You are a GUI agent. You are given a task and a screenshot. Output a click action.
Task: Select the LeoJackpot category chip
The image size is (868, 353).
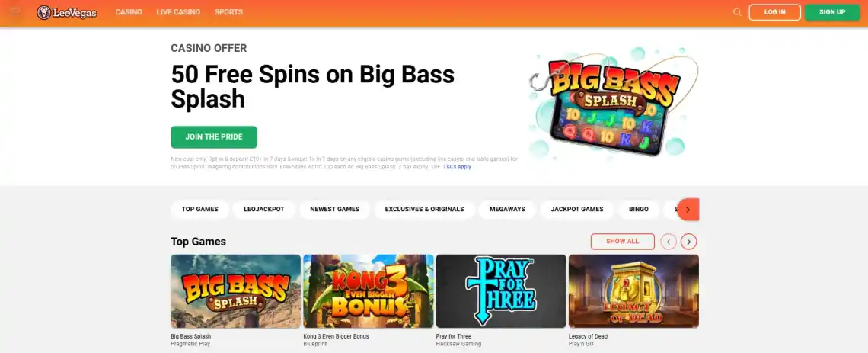264,210
